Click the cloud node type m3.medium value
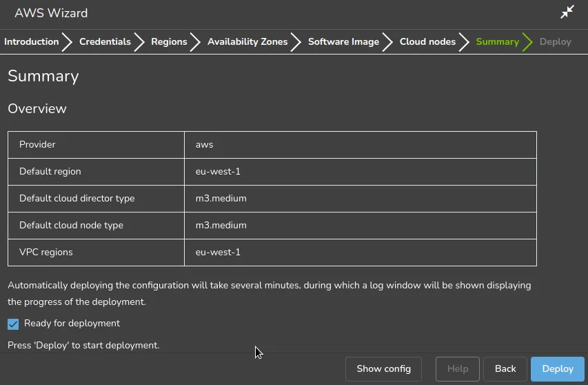This screenshot has height=385, width=588. pos(221,226)
